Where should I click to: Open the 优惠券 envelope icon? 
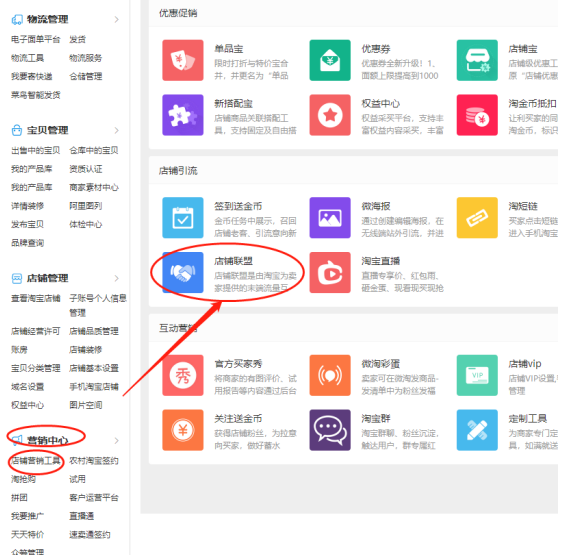[330, 60]
